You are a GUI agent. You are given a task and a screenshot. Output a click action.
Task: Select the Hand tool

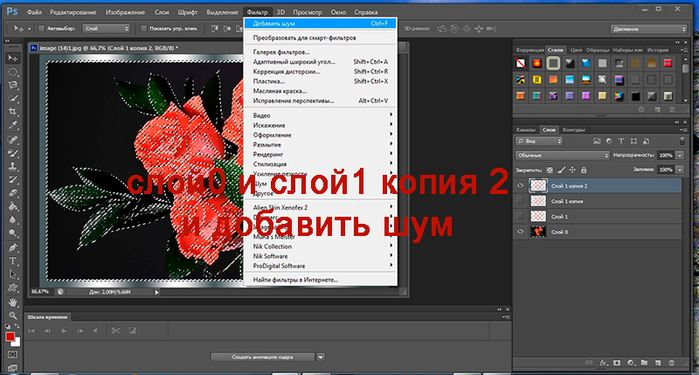pos(12,302)
